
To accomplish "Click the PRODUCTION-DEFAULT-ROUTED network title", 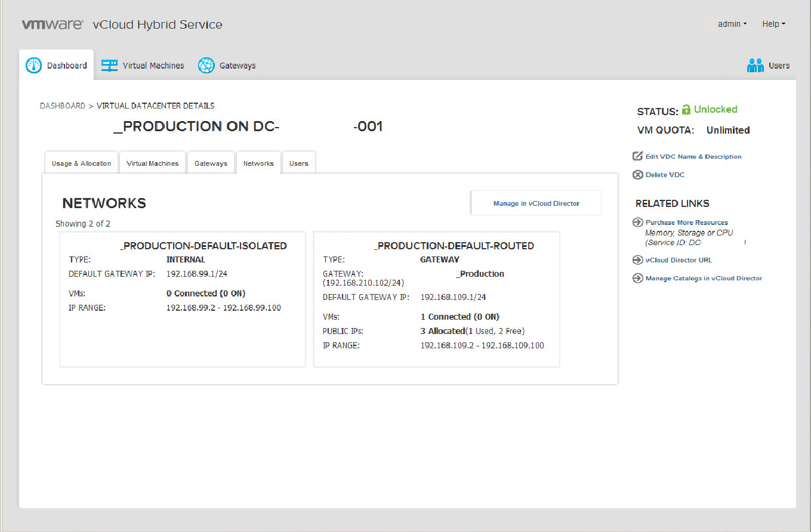I will click(x=454, y=246).
